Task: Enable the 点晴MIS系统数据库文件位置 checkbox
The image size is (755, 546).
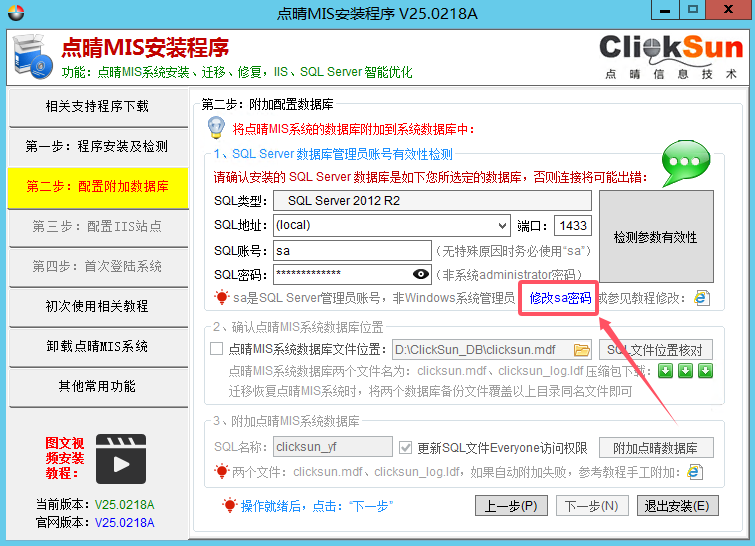Action: point(217,350)
